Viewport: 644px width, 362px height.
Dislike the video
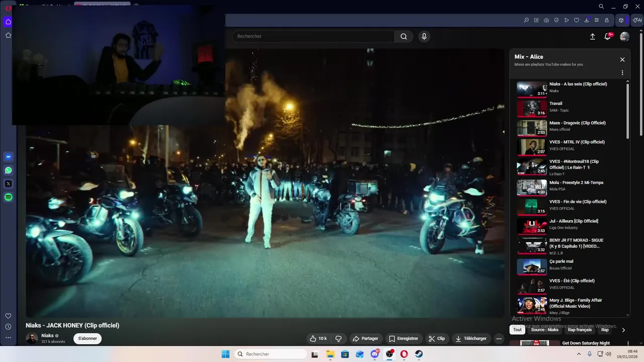click(339, 338)
